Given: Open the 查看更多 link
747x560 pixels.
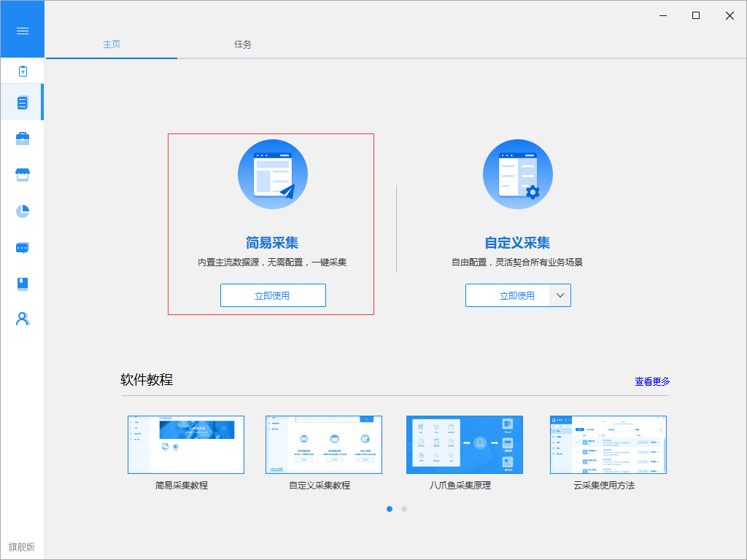Looking at the screenshot, I should click(x=652, y=381).
